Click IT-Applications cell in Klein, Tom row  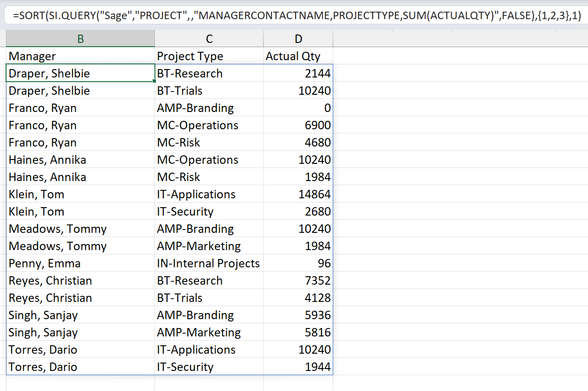pos(209,194)
